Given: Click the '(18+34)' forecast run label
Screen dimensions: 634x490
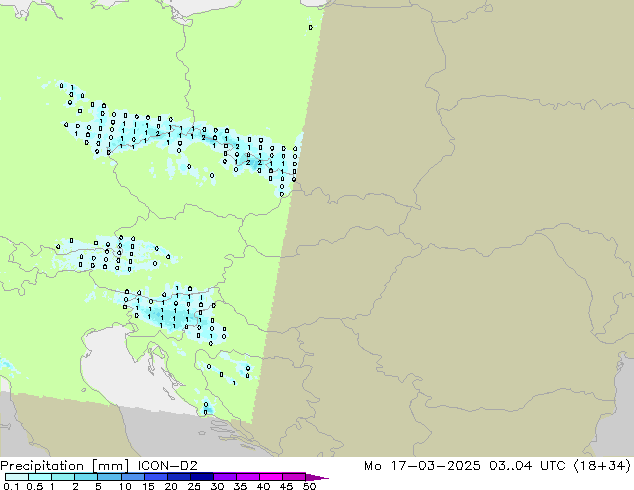Looking at the screenshot, I should pos(602,466).
